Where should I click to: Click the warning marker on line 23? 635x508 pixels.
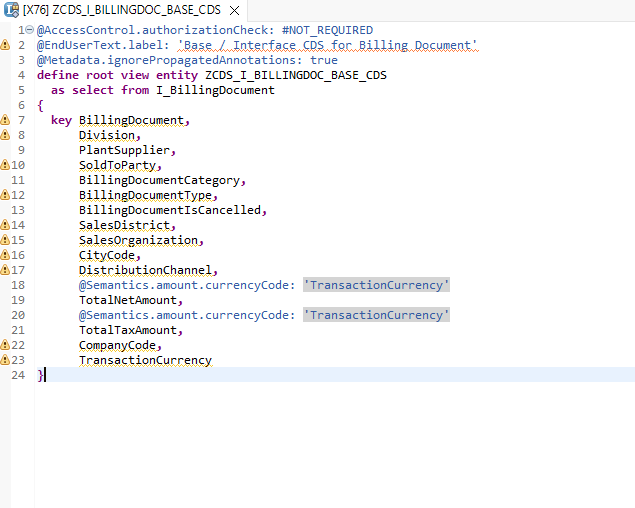[5, 360]
